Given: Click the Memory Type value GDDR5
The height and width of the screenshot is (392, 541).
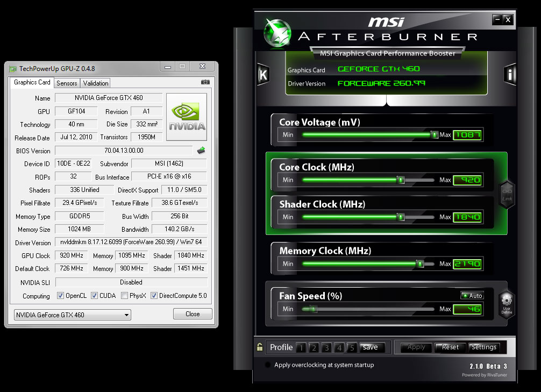Looking at the screenshot, I should pyautogui.click(x=80, y=216).
